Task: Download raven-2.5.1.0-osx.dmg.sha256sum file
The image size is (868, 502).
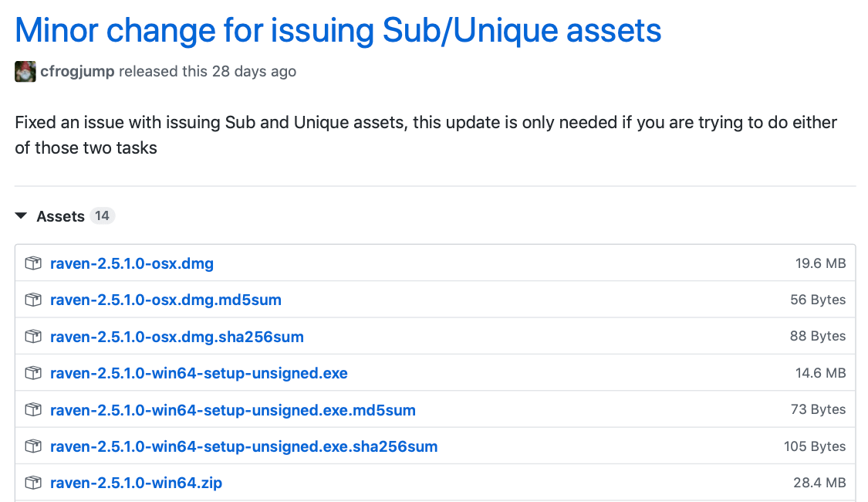Action: [177, 337]
